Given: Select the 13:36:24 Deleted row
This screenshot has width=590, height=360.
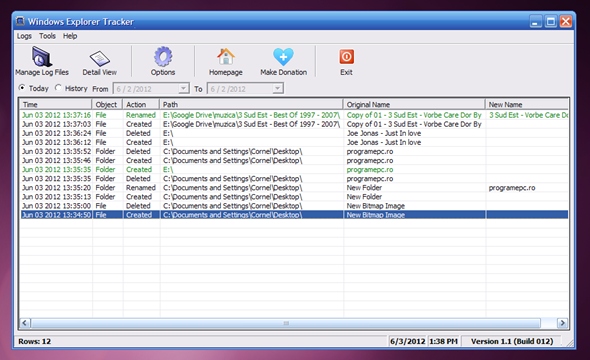Looking at the screenshot, I should [294, 133].
